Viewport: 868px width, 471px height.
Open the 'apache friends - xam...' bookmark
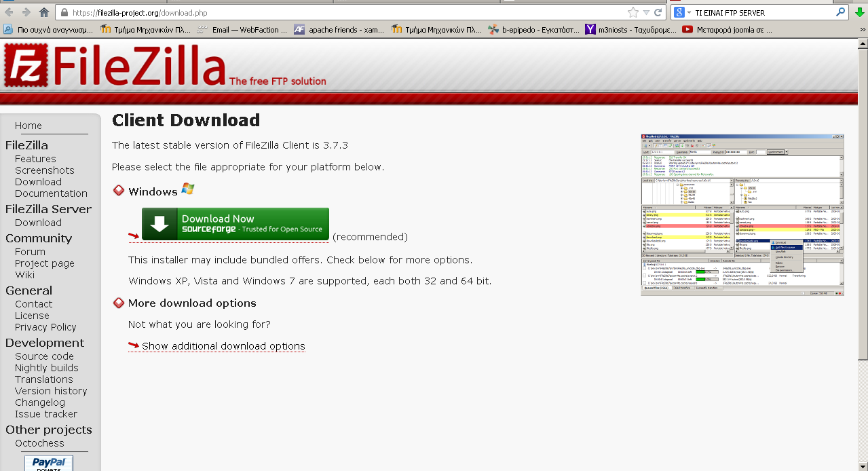(x=339, y=29)
